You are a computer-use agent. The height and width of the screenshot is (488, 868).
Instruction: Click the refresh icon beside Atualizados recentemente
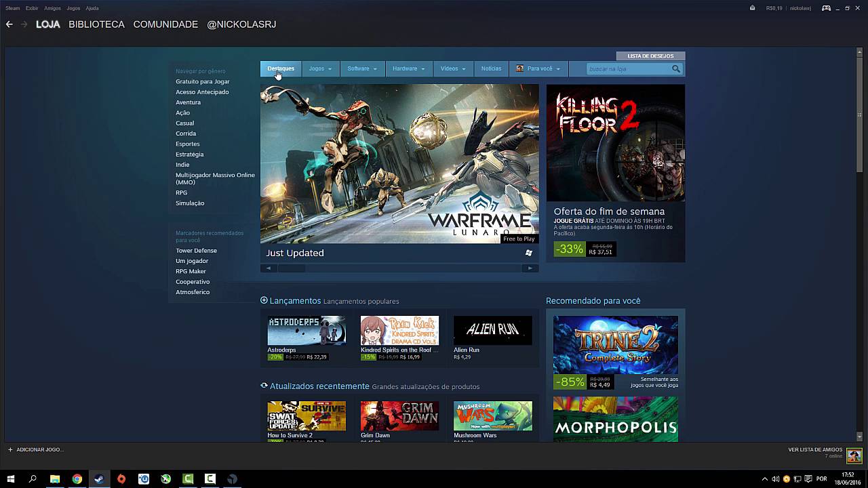pos(264,386)
